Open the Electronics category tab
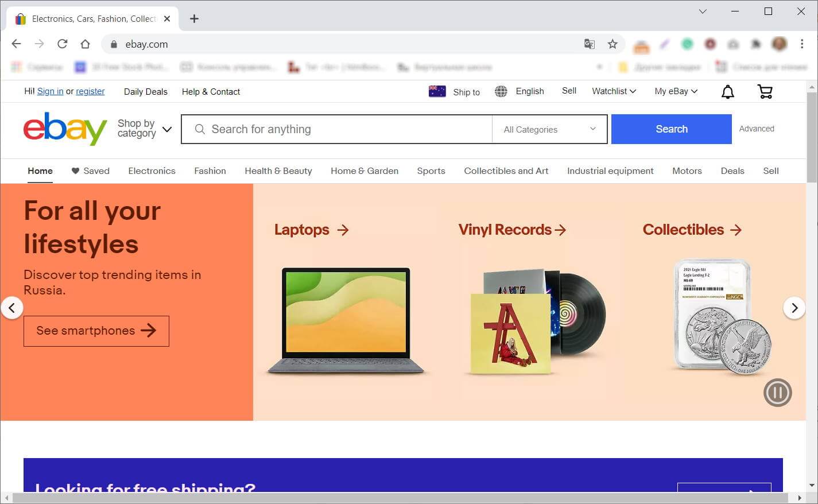Image resolution: width=818 pixels, height=504 pixels. point(152,171)
